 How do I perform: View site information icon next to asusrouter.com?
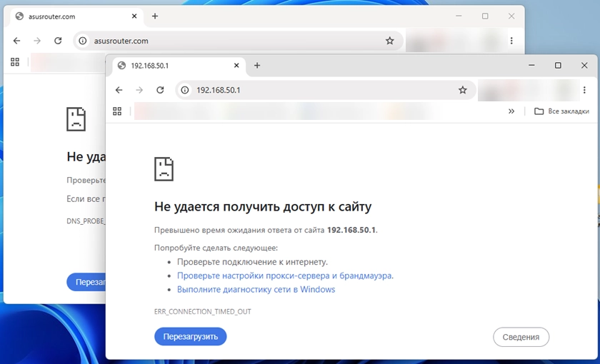click(83, 41)
